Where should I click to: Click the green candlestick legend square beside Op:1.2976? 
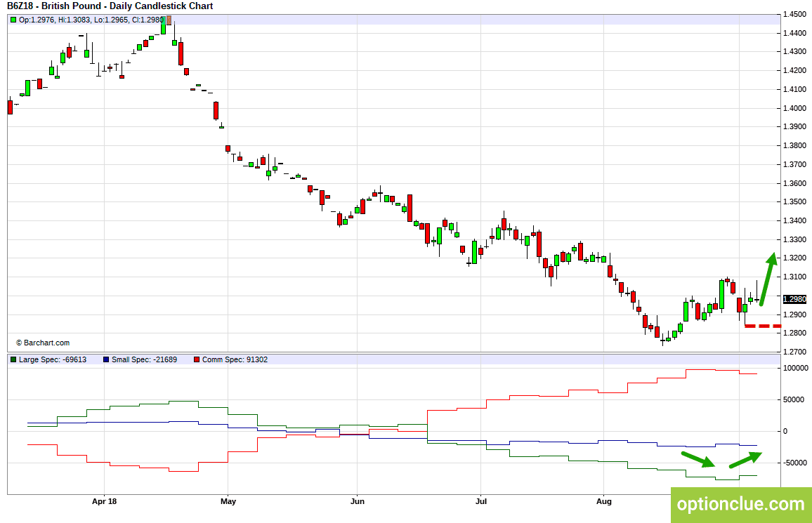13,20
